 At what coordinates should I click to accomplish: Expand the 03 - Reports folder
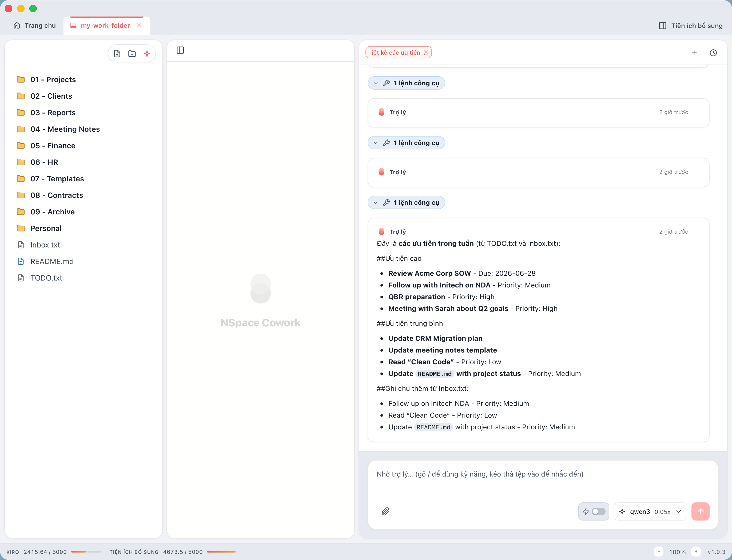pos(83,112)
